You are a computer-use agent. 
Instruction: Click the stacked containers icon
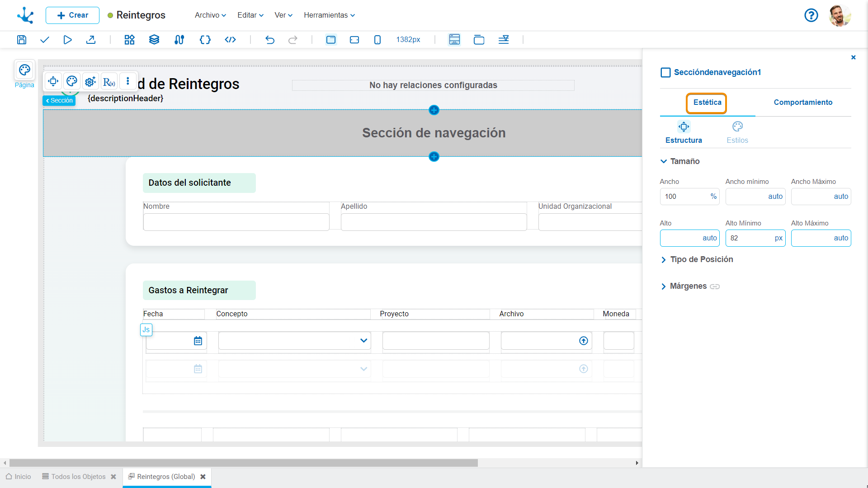479,40
